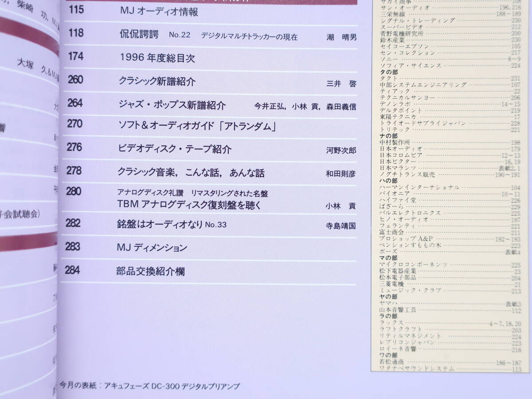532x399 pixels.
Task: Click '日本コロムビア' index row
Action: (x=450, y=155)
